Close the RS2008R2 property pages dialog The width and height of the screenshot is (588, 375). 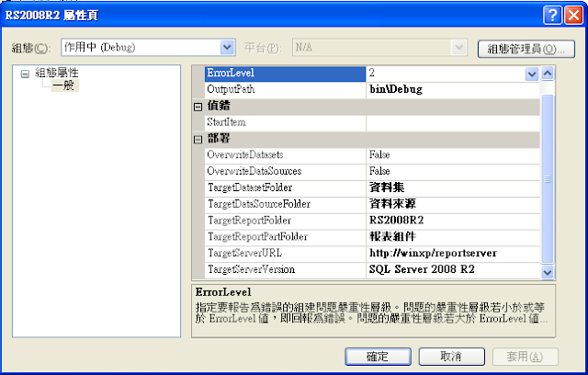tap(573, 16)
